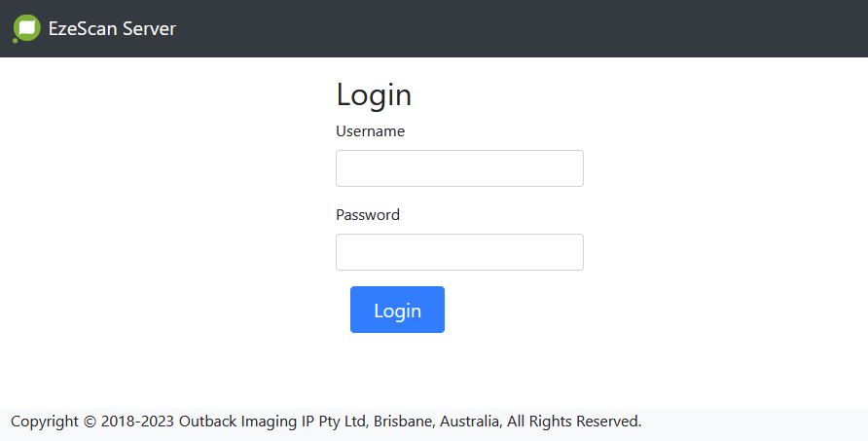Click the Password label text
Screen dimensions: 868x441
368,215
